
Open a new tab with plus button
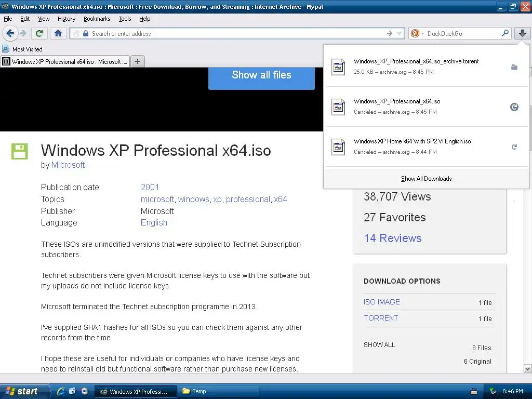(137, 61)
